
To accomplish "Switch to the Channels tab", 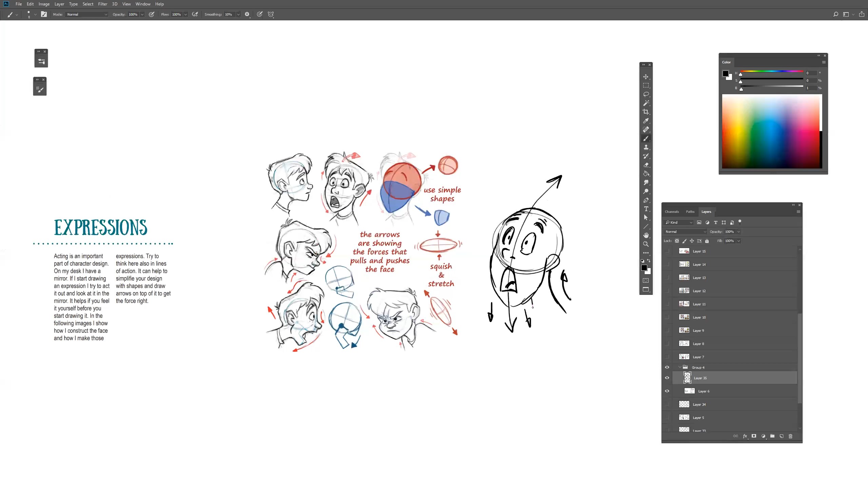I will pos(671,212).
